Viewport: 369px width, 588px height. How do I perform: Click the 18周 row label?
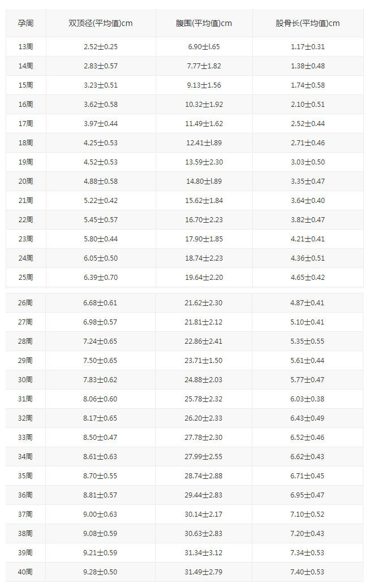[26, 143]
